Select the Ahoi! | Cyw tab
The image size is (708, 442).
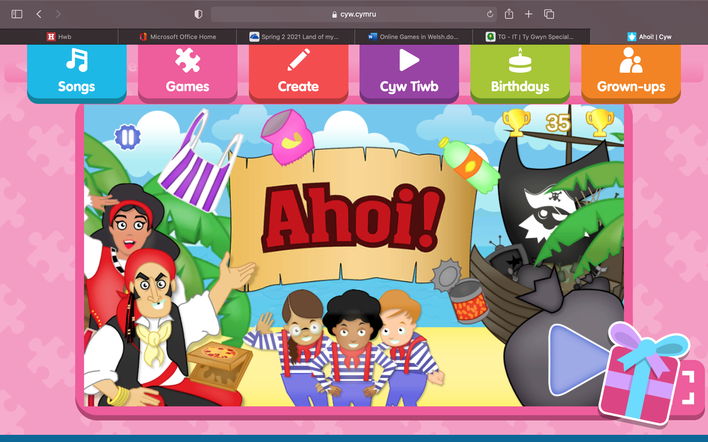tap(649, 37)
